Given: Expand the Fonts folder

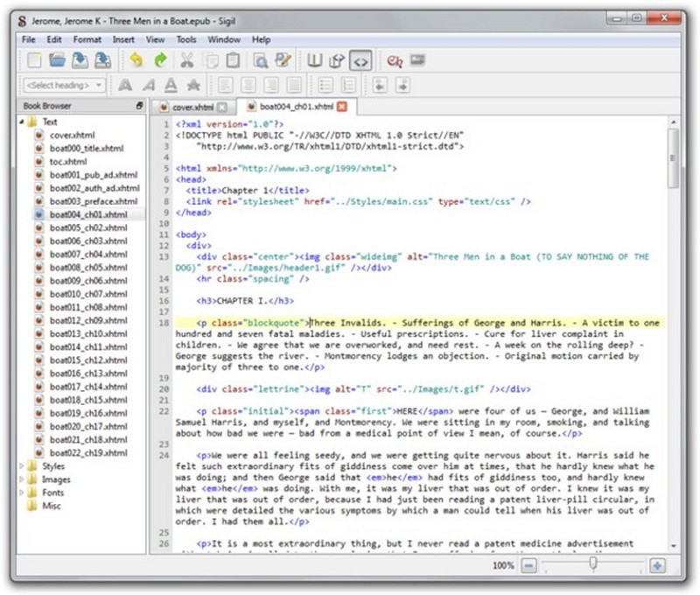Looking at the screenshot, I should click(21, 493).
